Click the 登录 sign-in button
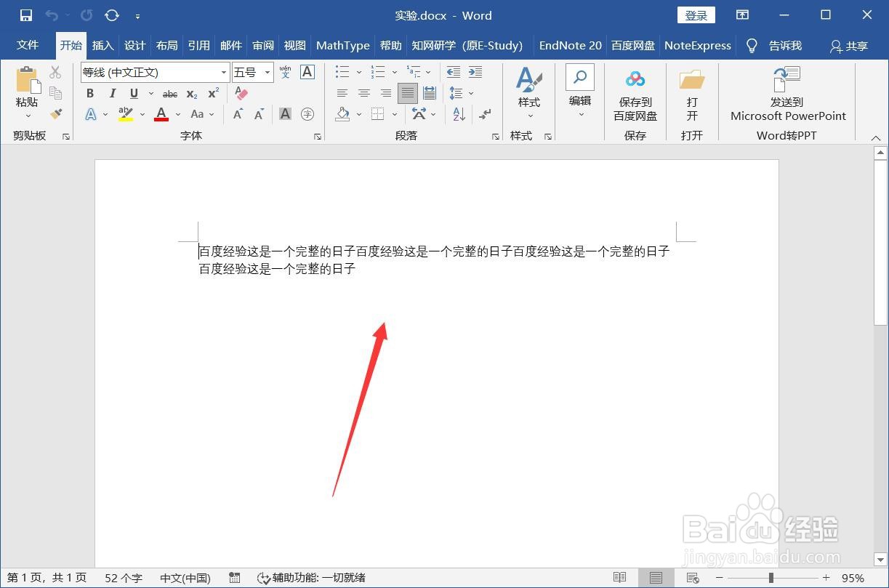The height and width of the screenshot is (588, 889). click(x=695, y=15)
